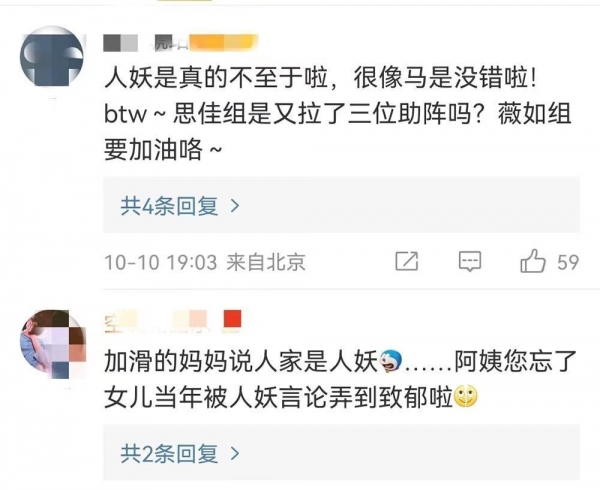
Task: Open the second commenter's pixelated avatar
Action: (53, 344)
